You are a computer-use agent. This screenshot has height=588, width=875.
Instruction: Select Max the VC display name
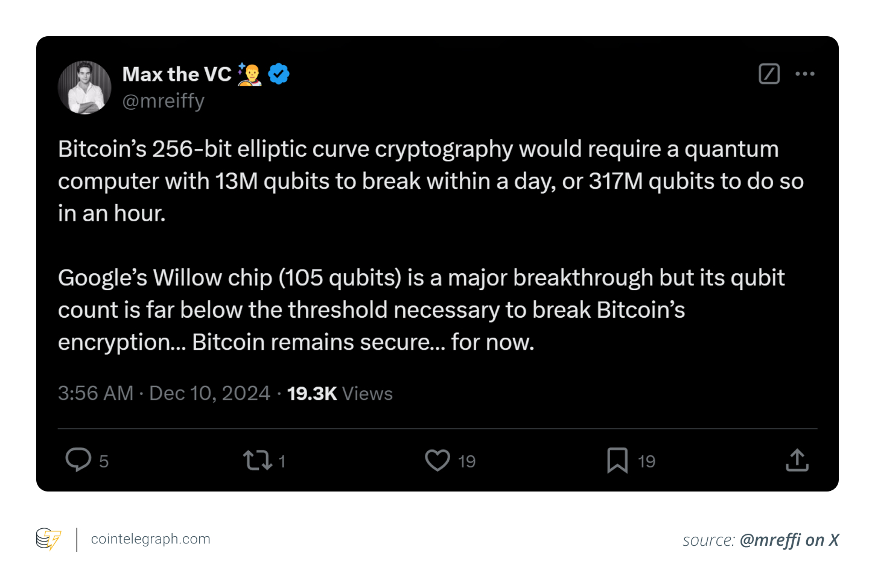click(176, 74)
